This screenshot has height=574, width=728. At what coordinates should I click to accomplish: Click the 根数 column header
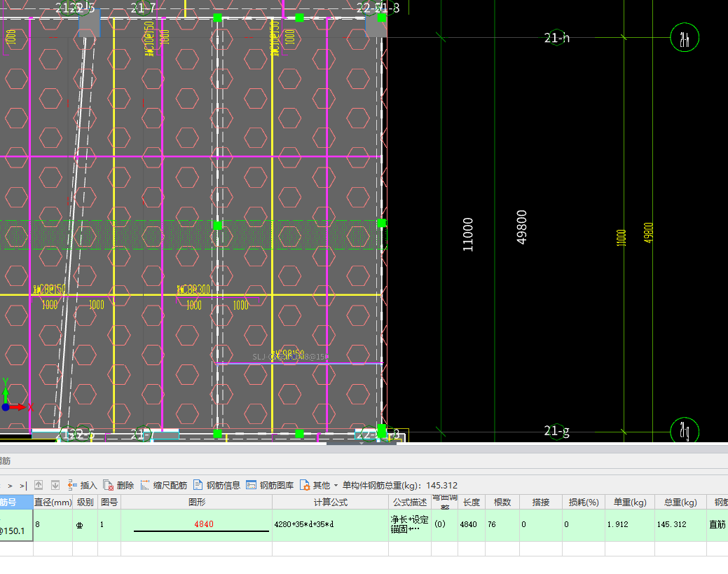[x=502, y=502]
